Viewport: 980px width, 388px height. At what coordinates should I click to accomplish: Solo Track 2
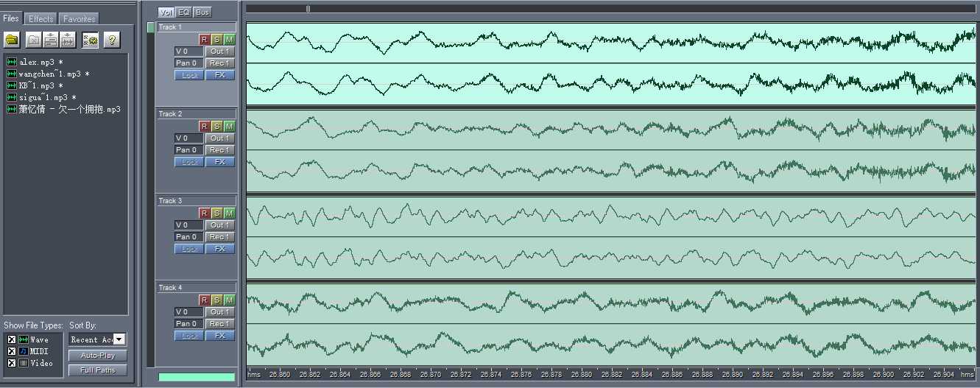[x=216, y=127]
